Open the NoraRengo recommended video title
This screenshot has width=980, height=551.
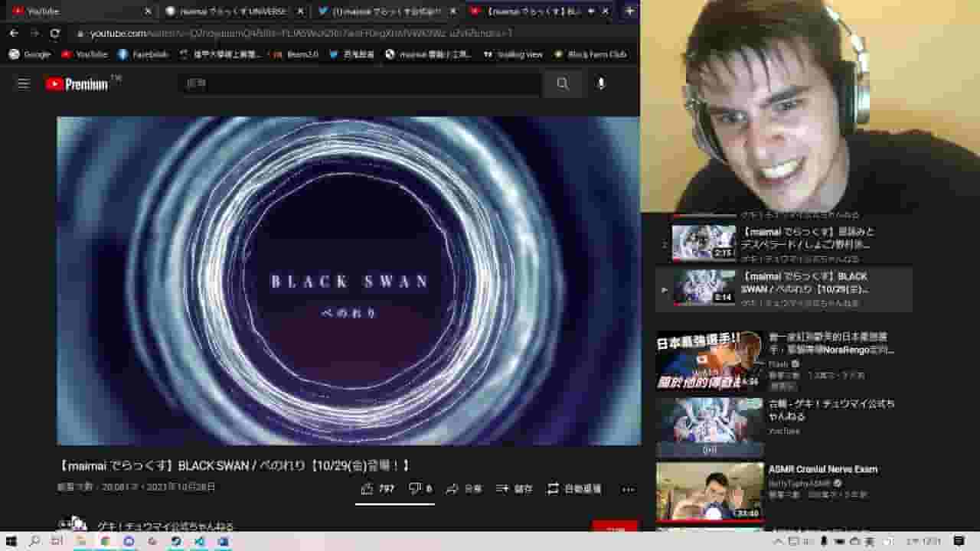tap(831, 343)
